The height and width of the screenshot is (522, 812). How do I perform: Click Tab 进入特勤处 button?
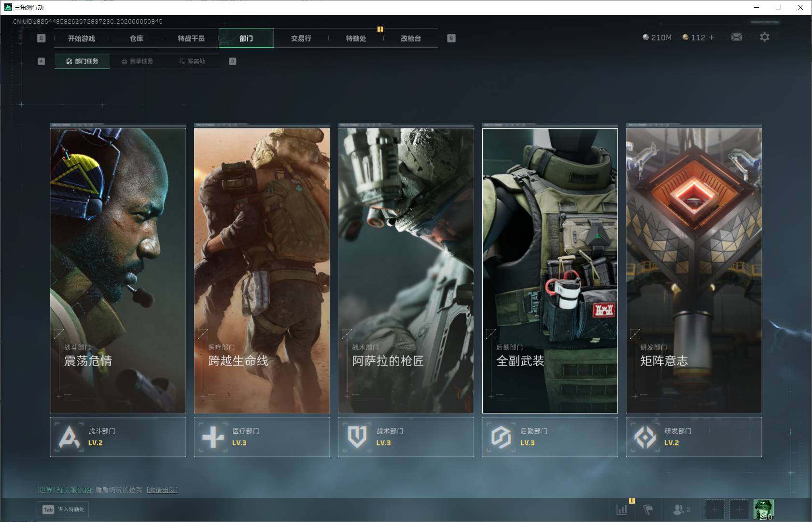[x=63, y=509]
